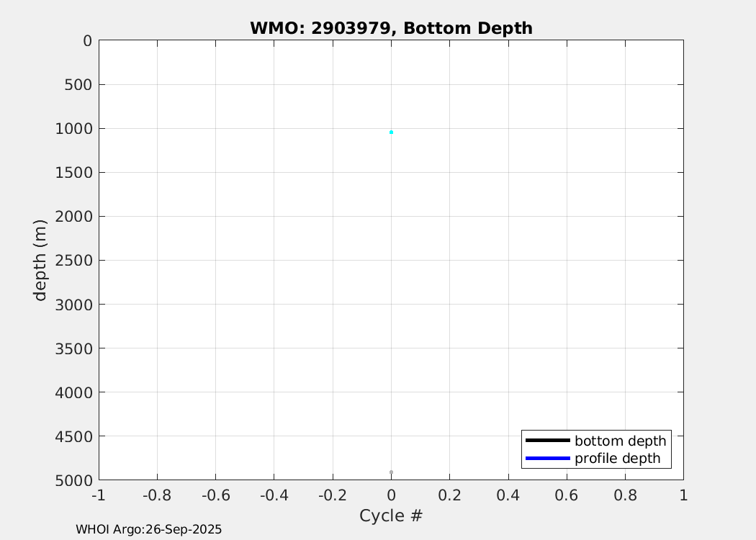This screenshot has height=540, width=756.
Task: Click the plot title WMO: 2903979, Bottom Depth
Action: tap(391, 28)
